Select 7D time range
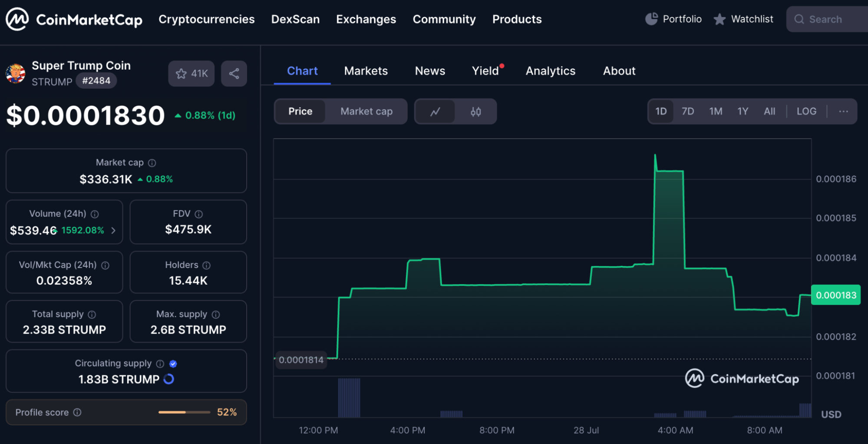 (x=688, y=112)
